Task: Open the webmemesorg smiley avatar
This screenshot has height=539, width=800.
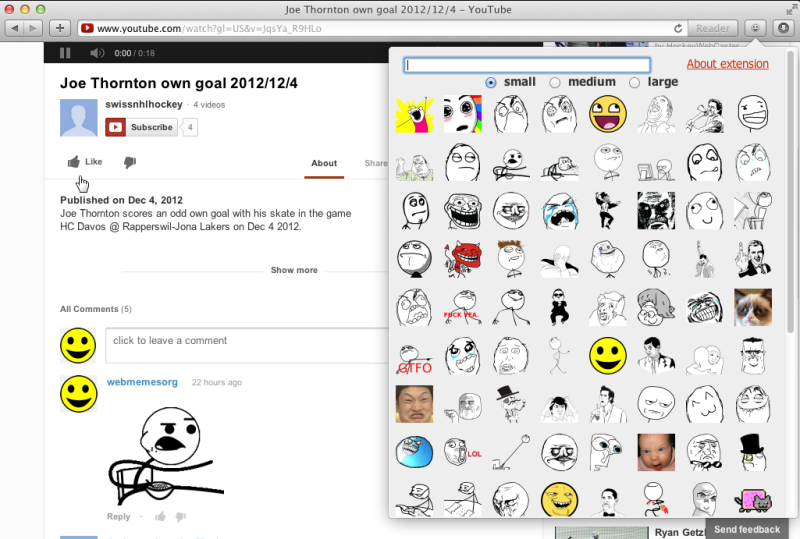Action: [79, 394]
